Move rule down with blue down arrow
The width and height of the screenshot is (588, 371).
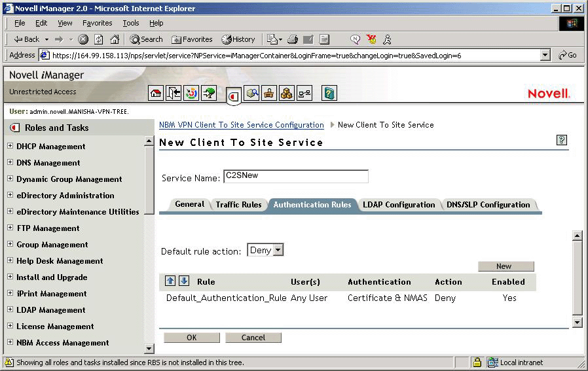click(184, 281)
